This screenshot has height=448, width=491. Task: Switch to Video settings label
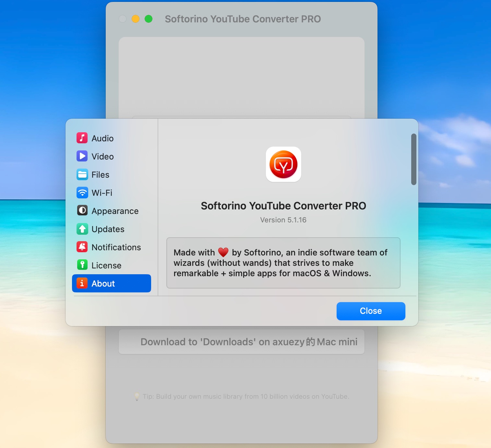pyautogui.click(x=102, y=157)
